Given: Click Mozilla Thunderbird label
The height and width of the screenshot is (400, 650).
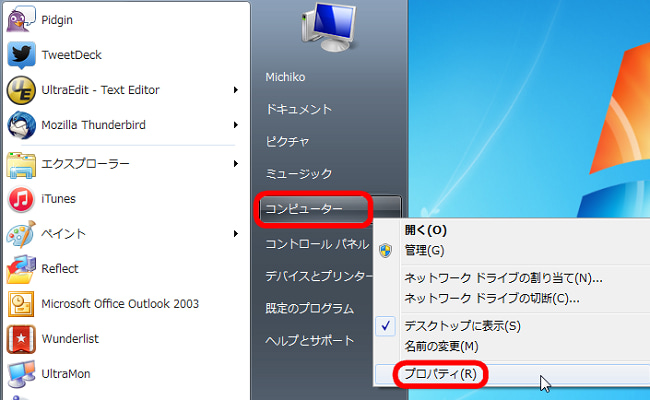Looking at the screenshot, I should click(94, 125).
